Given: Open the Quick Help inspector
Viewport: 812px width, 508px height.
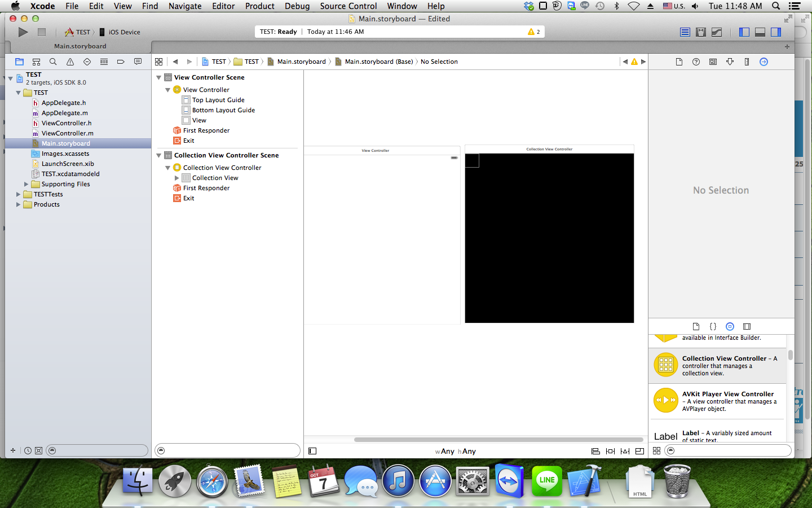Looking at the screenshot, I should (x=696, y=62).
